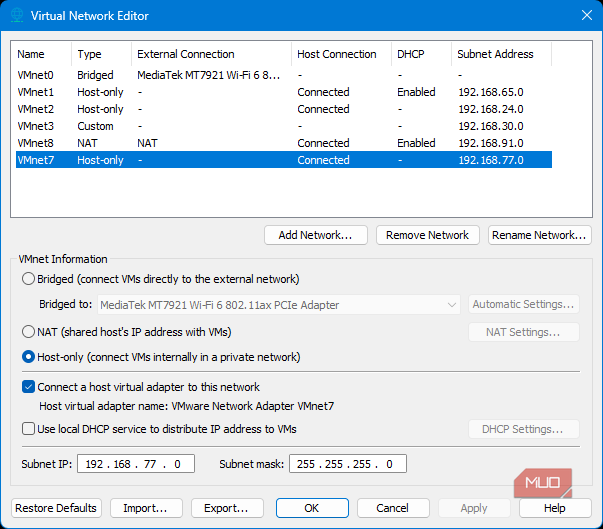Viewport: 603px width, 529px height.
Task: Select the Bridged radio button
Action: point(28,279)
